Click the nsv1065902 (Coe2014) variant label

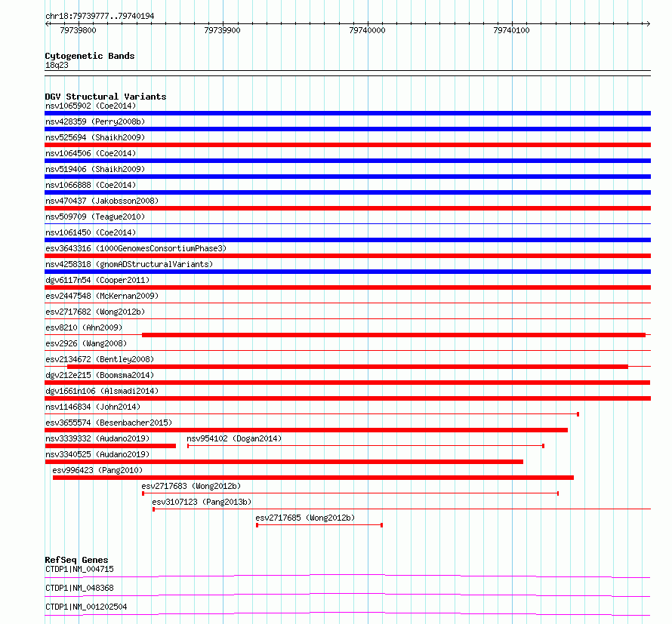coord(91,106)
